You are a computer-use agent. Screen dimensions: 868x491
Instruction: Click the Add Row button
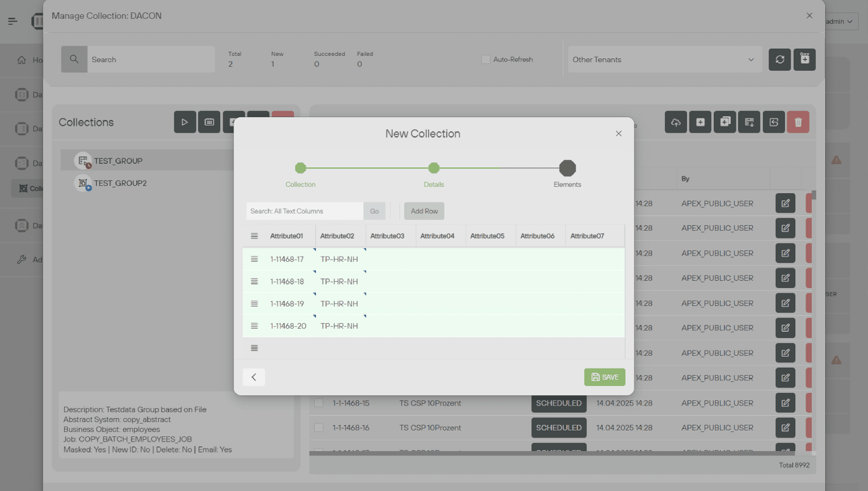(x=424, y=211)
